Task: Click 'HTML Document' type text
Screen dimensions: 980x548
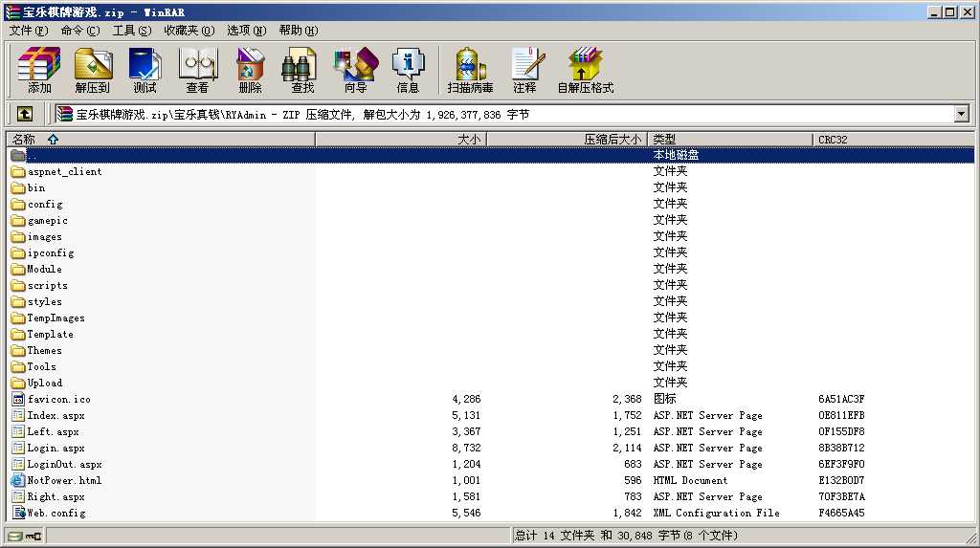Action: pos(691,480)
